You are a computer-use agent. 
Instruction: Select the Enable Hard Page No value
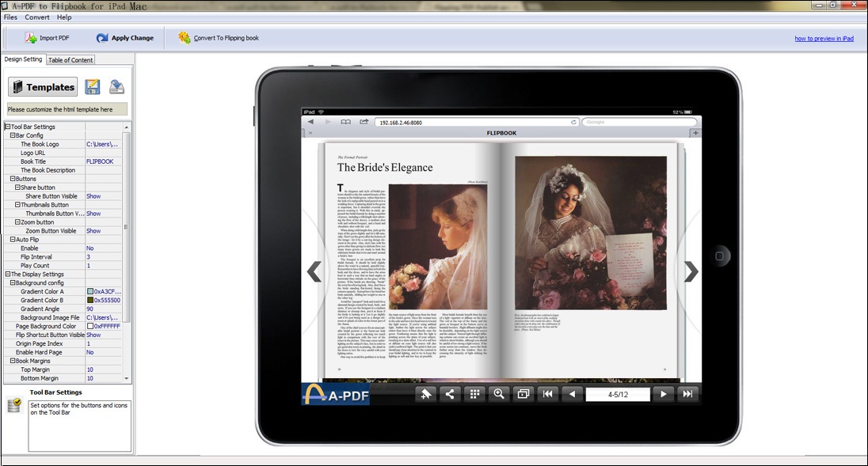[x=90, y=352]
